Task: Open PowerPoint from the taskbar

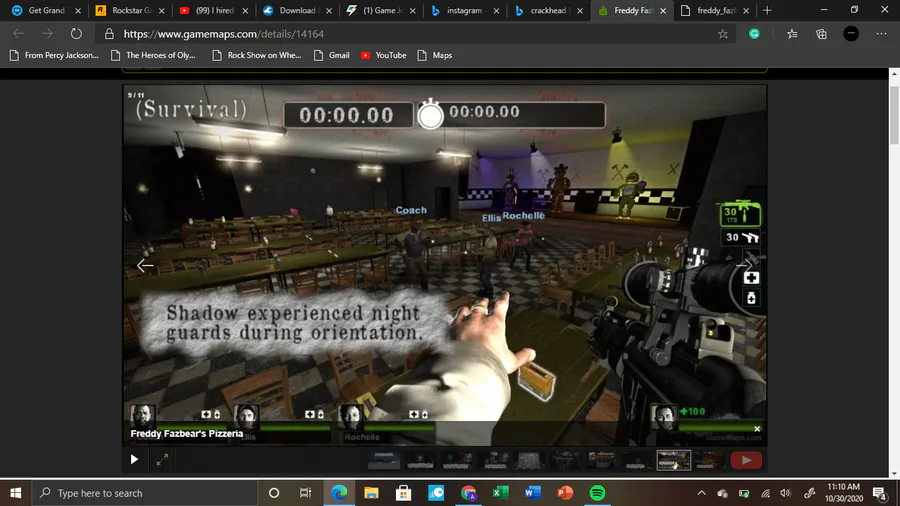Action: (565, 493)
